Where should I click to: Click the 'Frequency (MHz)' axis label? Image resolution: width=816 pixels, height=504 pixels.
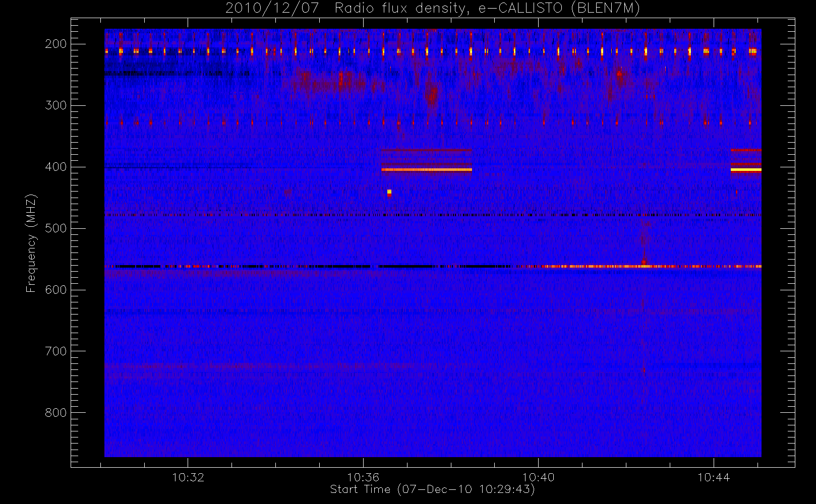[31, 243]
